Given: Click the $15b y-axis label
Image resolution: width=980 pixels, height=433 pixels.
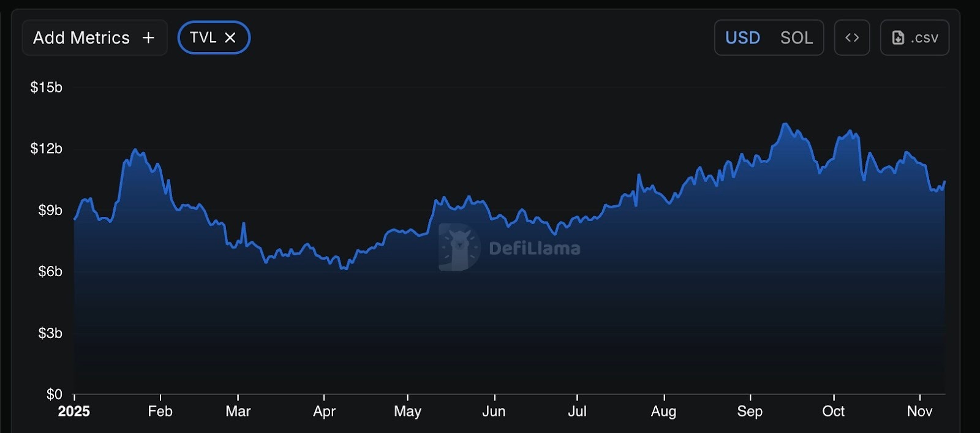Looking at the screenshot, I should coord(47,88).
